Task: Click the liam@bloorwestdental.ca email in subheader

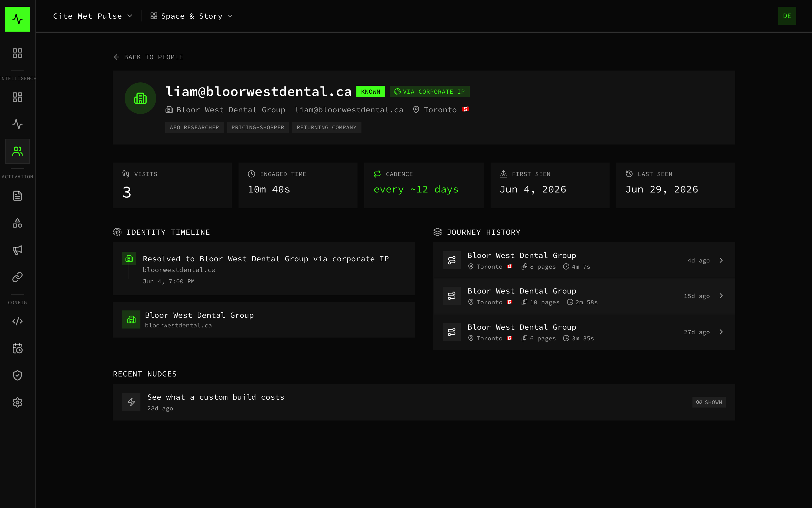Action: coord(349,110)
